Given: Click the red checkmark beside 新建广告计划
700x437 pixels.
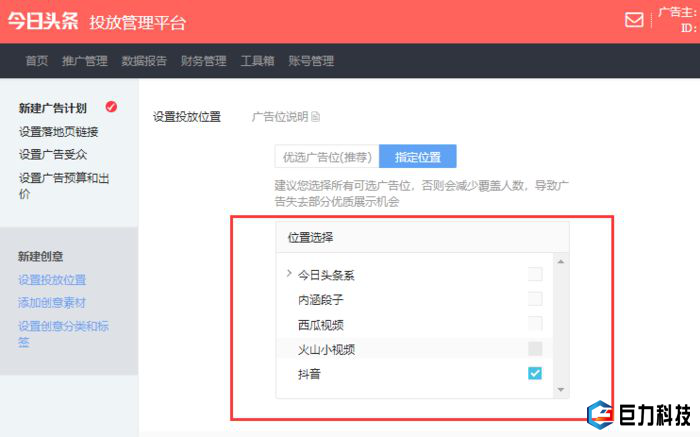Looking at the screenshot, I should tap(111, 107).
